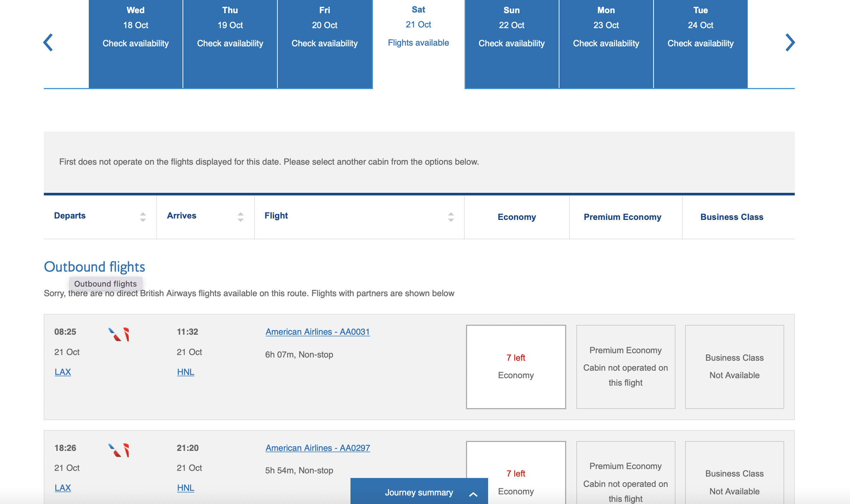Image resolution: width=850 pixels, height=504 pixels.
Task: Click Premium Economy box for AA0297
Action: [626, 473]
